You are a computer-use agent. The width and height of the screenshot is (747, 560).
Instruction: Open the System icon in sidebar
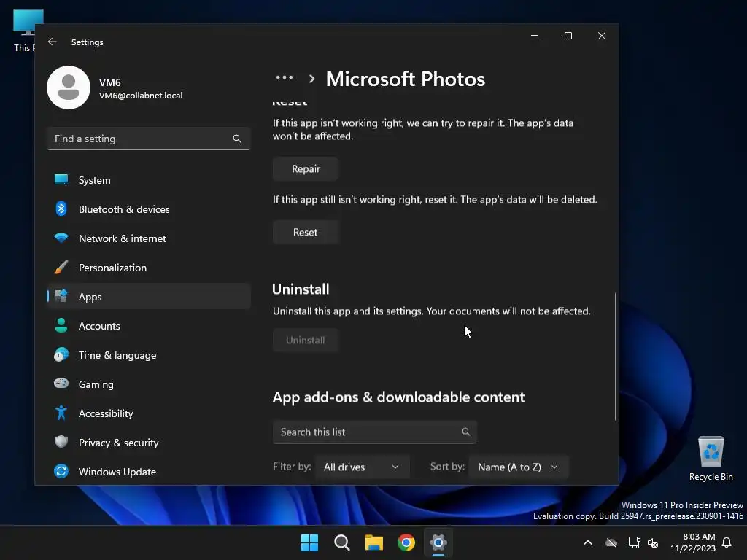point(61,180)
